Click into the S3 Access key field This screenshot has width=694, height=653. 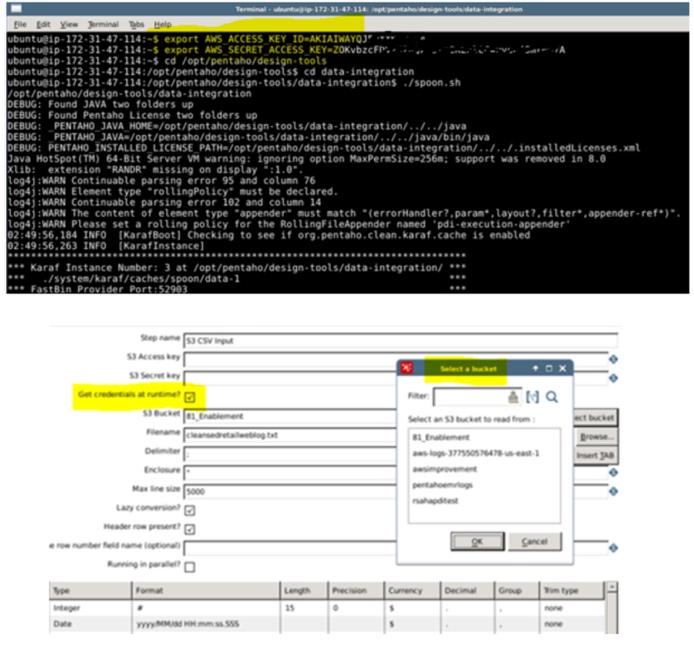[x=290, y=359]
